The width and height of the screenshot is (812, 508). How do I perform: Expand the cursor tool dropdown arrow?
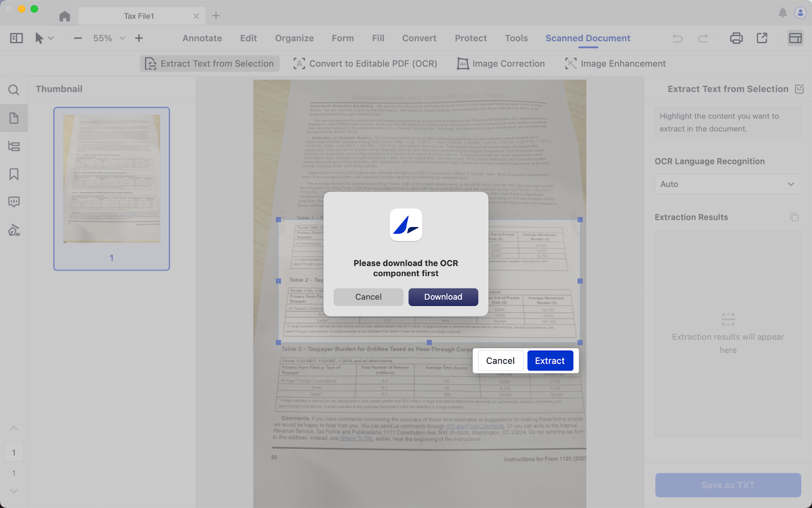pos(51,38)
